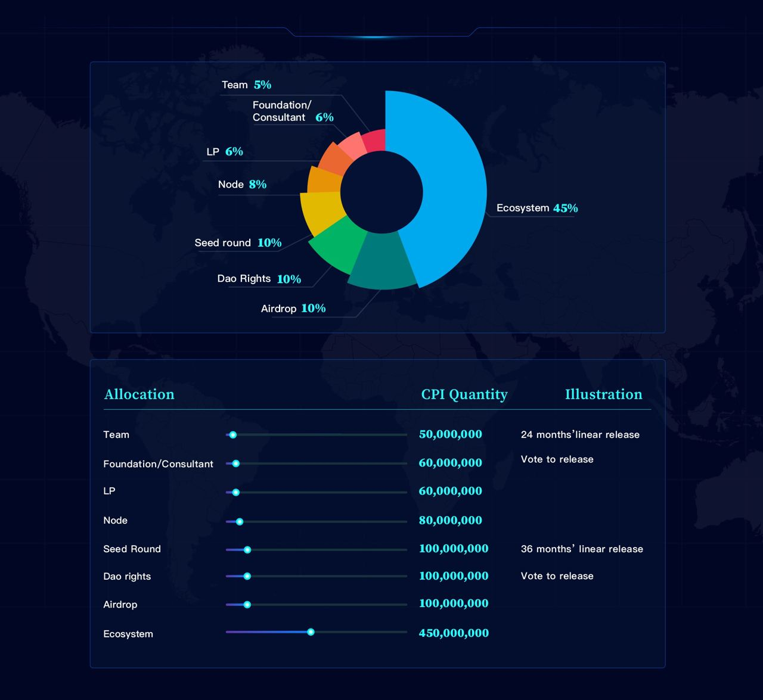Image resolution: width=763 pixels, height=700 pixels.
Task: Select the Node row slider handle
Action: 240,522
